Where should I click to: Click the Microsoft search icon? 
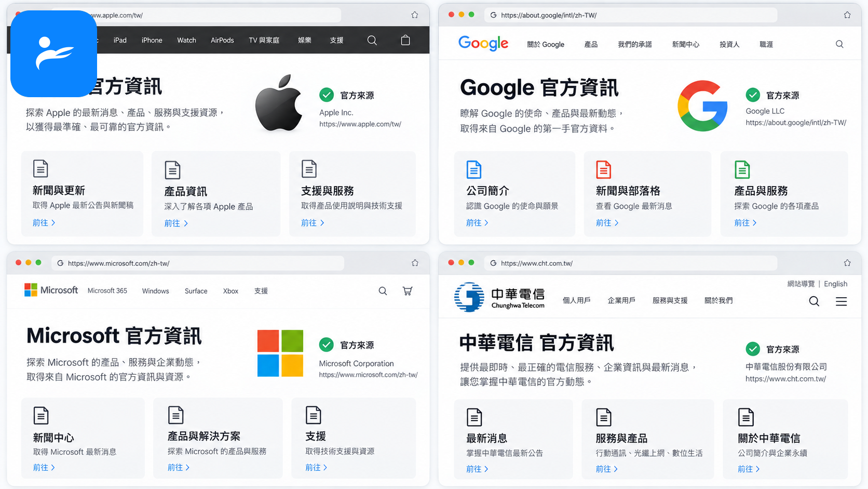(383, 291)
